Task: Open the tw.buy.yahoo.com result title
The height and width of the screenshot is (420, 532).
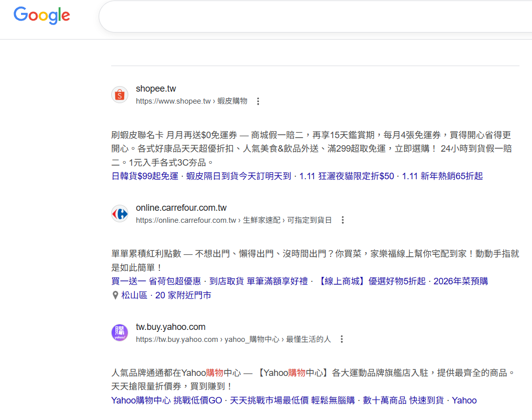Action: (x=171, y=327)
